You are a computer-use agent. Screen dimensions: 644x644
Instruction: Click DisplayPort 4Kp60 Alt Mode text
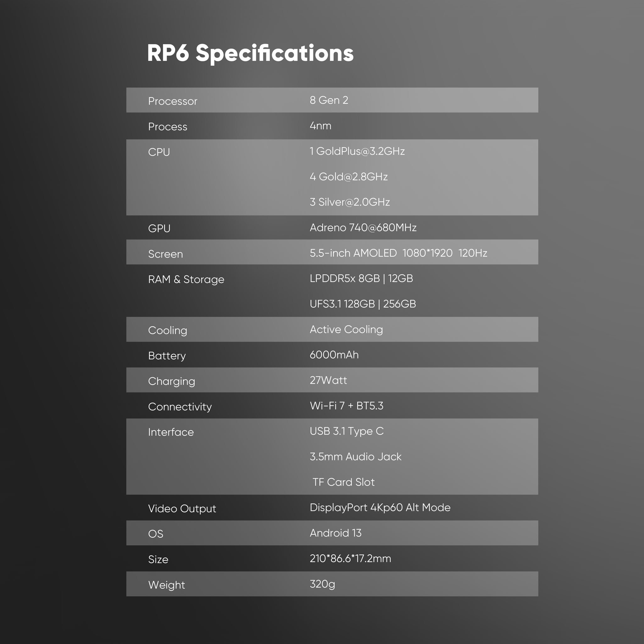point(380,508)
